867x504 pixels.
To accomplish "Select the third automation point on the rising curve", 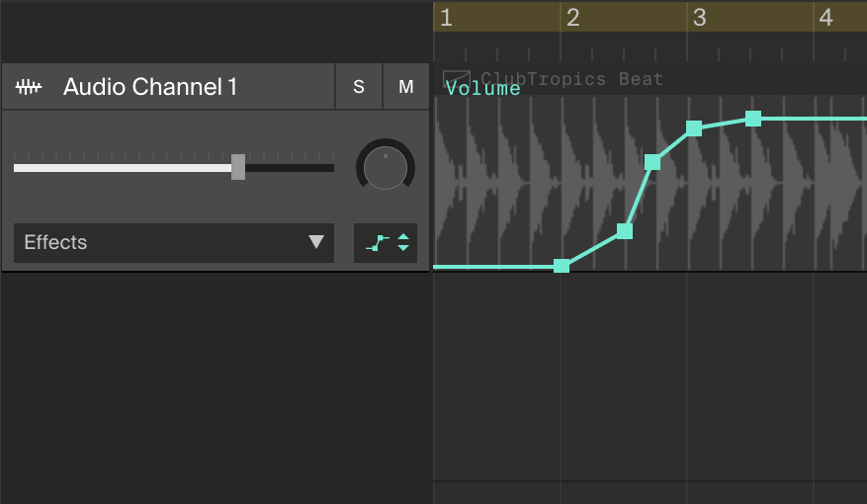I will 652,162.
